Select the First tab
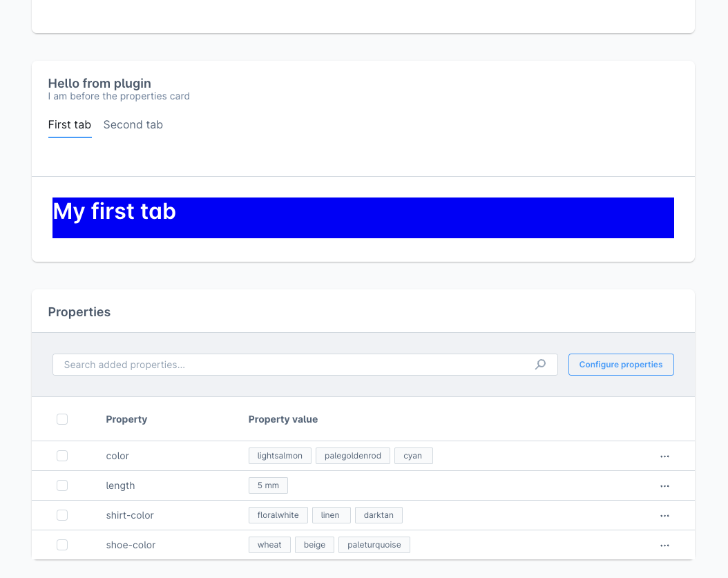 69,125
